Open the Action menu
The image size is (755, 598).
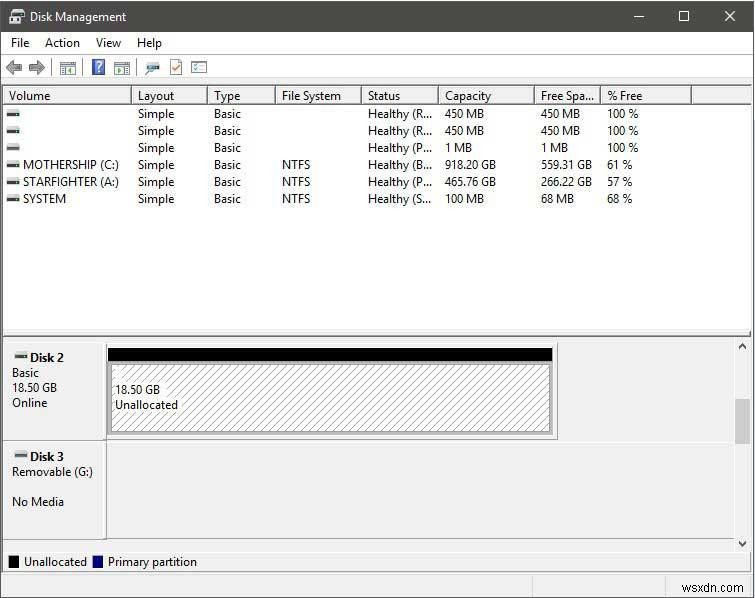(x=62, y=43)
